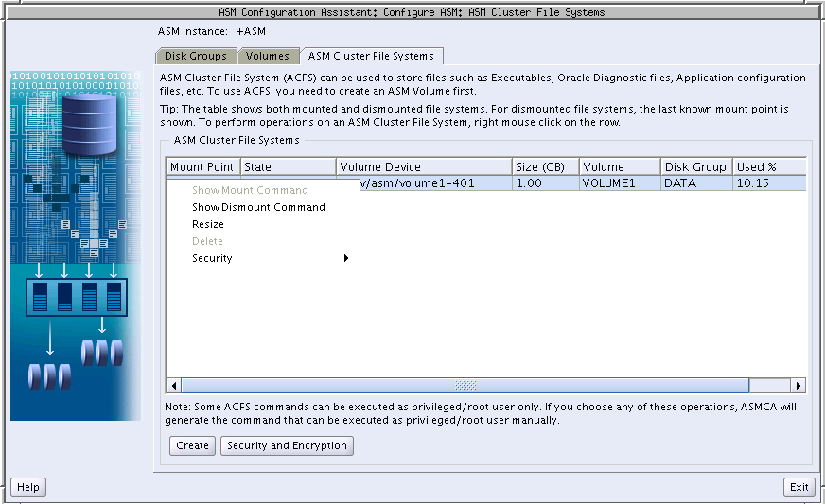Screen dimensions: 825x504
Task: Click the Size (GB) column header
Action: (546, 166)
